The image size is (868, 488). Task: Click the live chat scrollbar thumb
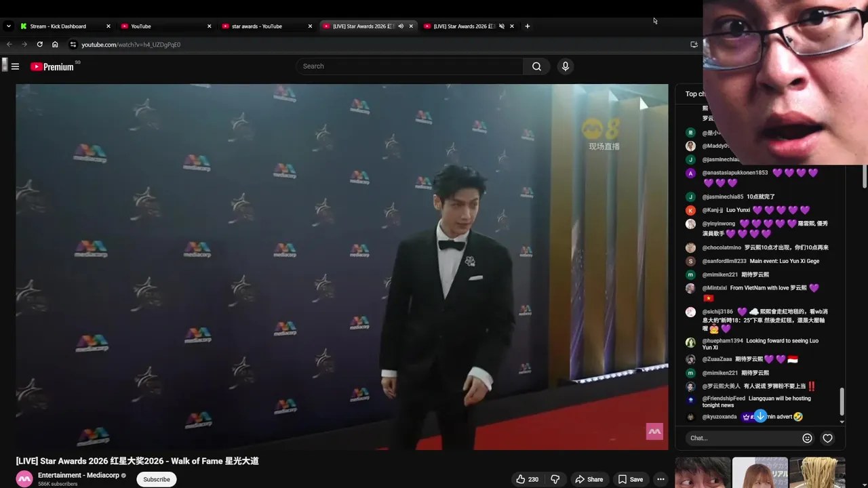click(x=842, y=401)
